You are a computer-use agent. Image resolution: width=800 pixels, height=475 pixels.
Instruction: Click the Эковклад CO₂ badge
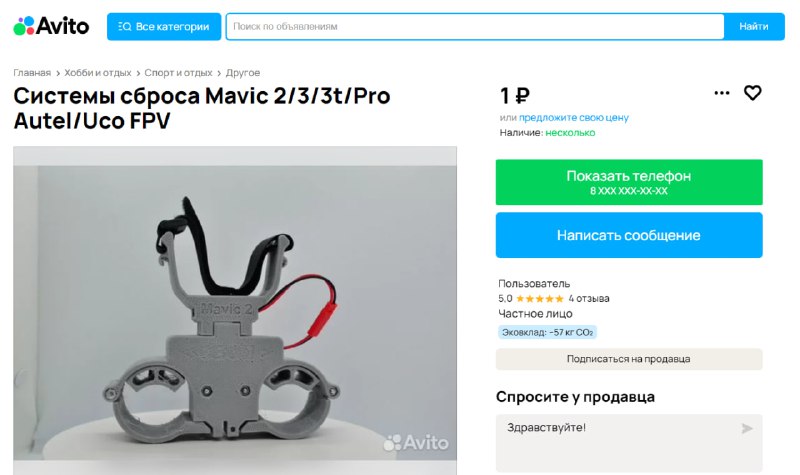pyautogui.click(x=547, y=332)
